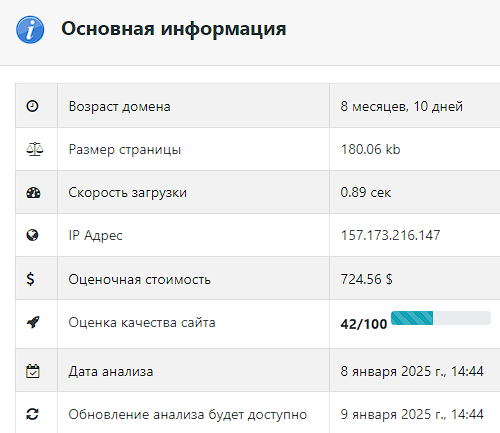Click the Возраст домена label

coord(119,107)
